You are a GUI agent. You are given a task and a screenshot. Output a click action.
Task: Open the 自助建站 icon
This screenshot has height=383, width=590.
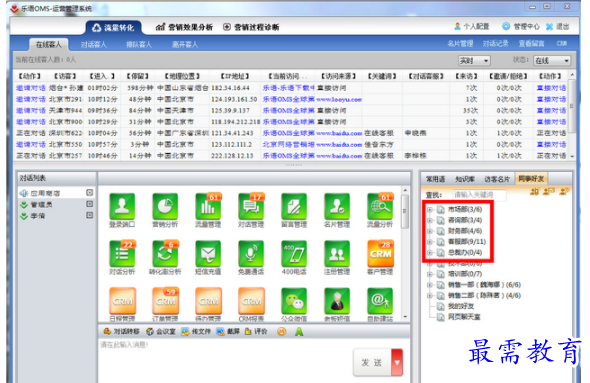coord(380,301)
